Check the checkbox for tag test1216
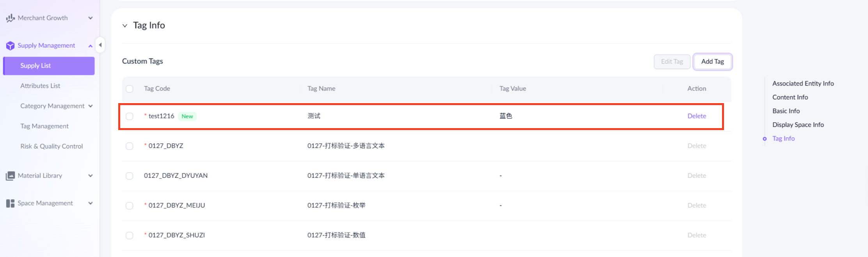This screenshot has height=257, width=868. tap(130, 116)
